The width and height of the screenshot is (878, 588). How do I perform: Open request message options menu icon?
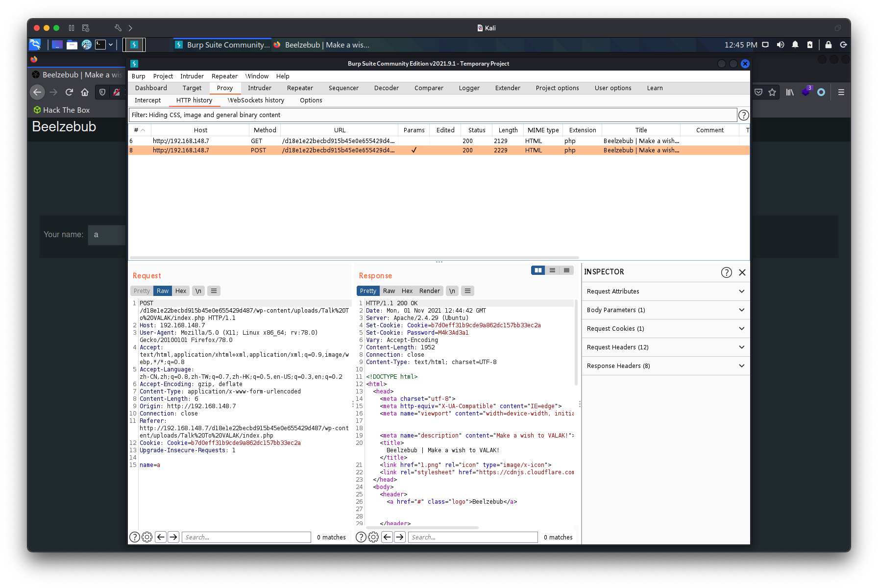click(x=214, y=291)
